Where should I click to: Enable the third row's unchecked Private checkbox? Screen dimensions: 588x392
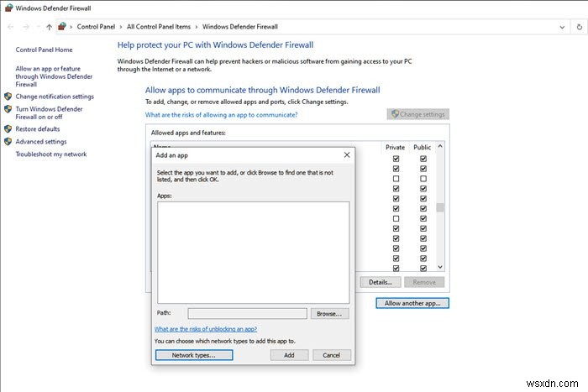396,179
